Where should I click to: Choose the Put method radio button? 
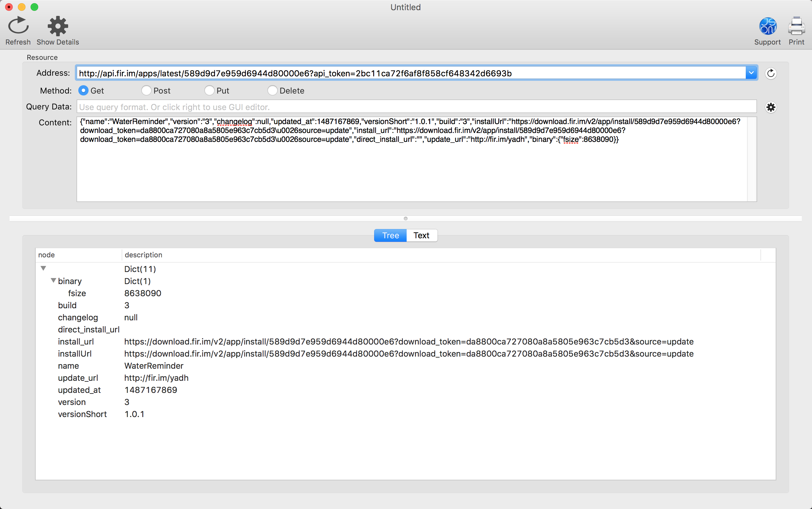209,91
